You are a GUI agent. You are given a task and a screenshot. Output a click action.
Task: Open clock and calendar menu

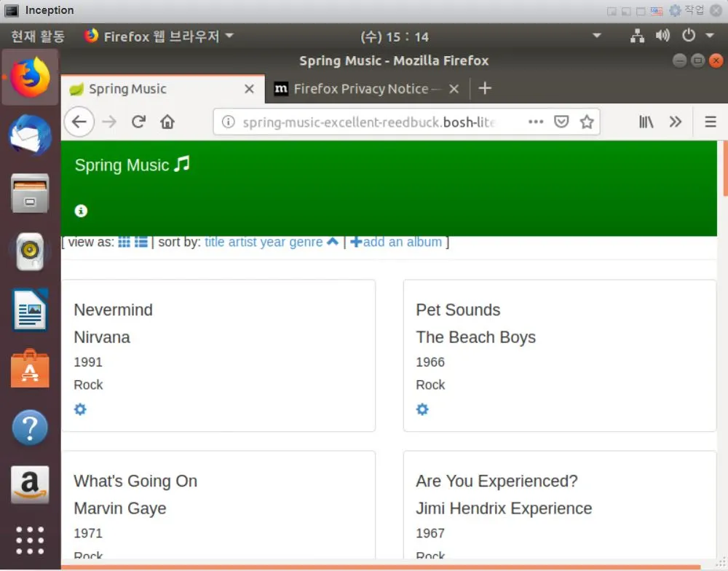(x=395, y=36)
